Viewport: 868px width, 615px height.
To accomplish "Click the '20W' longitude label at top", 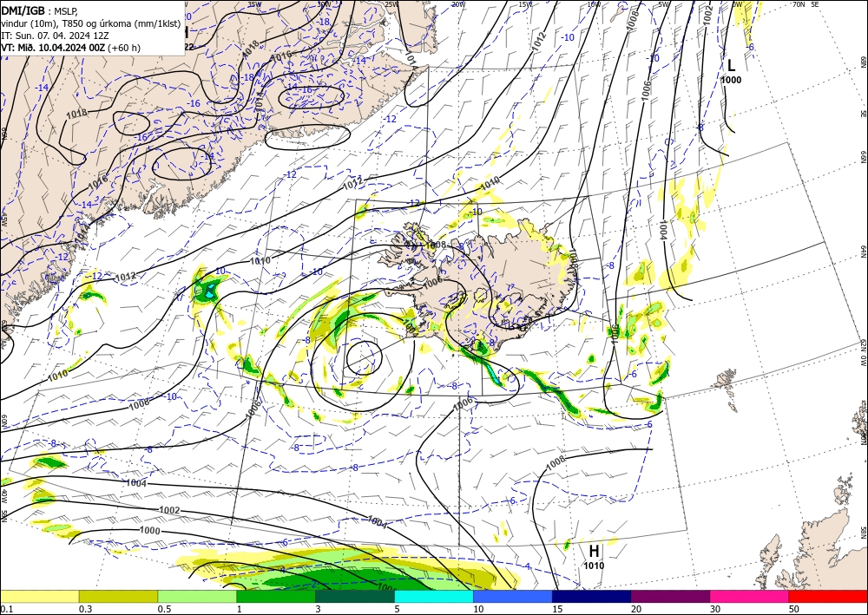I will (457, 4).
